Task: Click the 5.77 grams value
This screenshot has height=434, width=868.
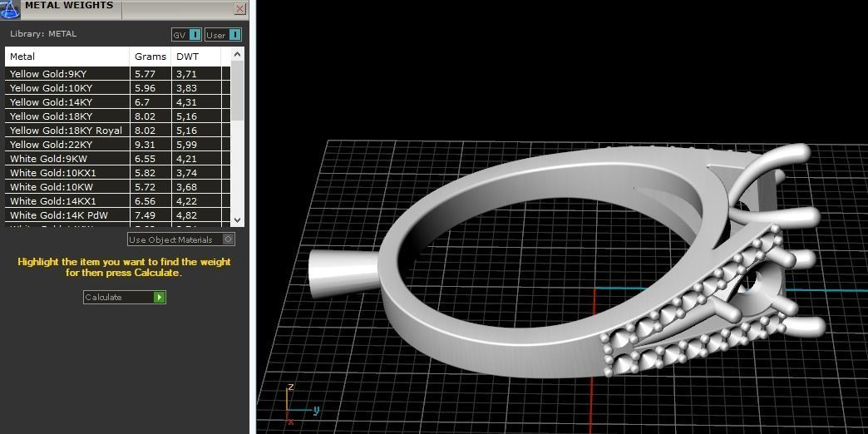Action: (145, 74)
